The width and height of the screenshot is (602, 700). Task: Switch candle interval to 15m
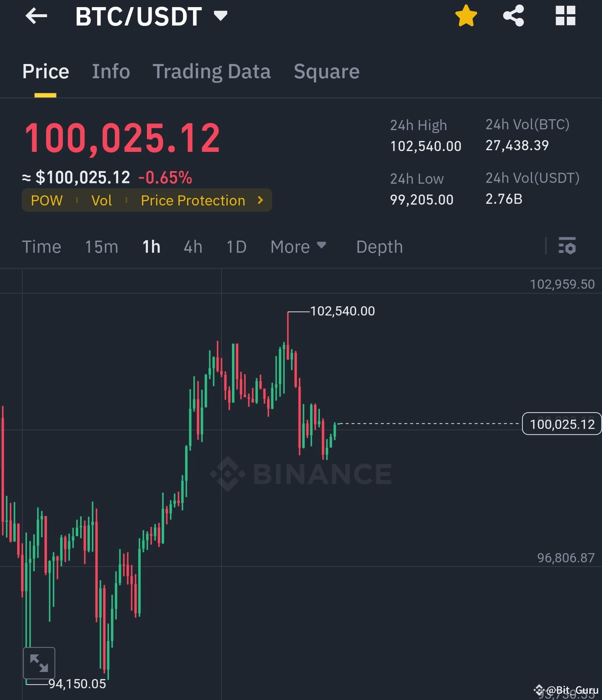101,247
